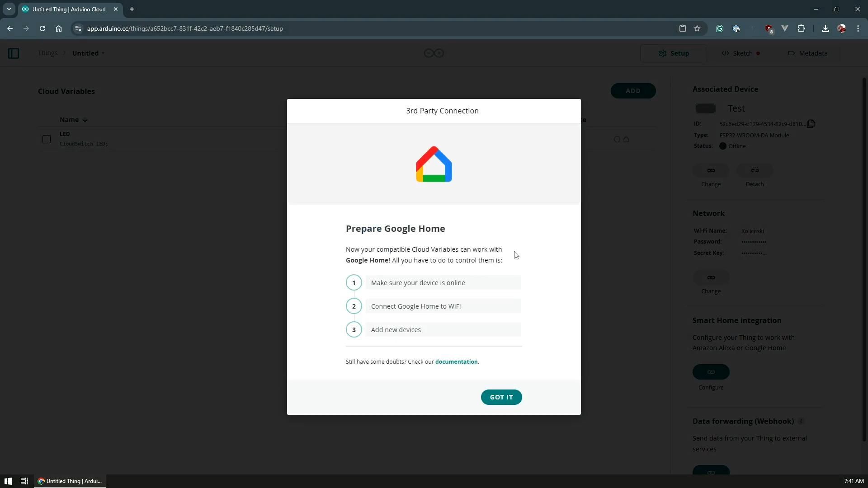The image size is (868, 488).
Task: Open the Windows Start menu
Action: pyautogui.click(x=8, y=481)
